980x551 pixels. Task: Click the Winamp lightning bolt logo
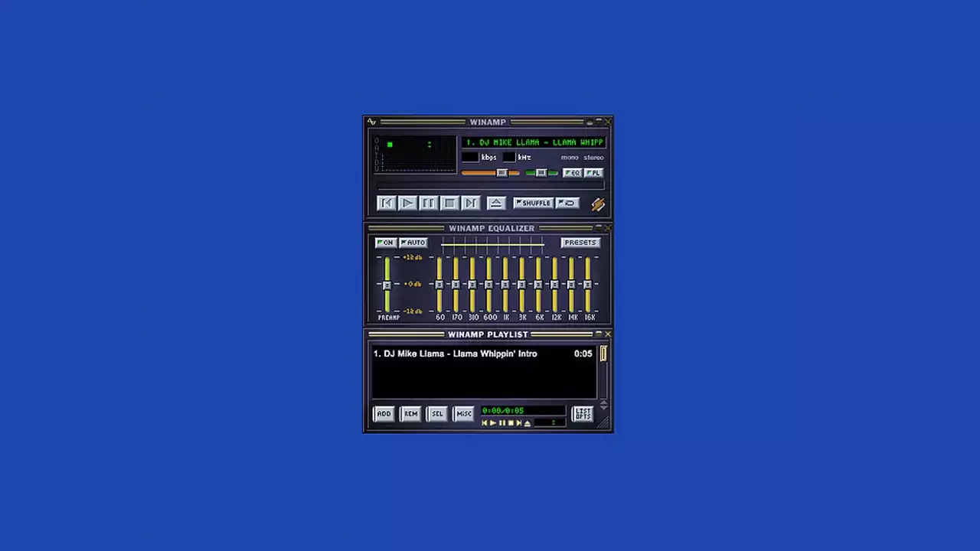[598, 204]
